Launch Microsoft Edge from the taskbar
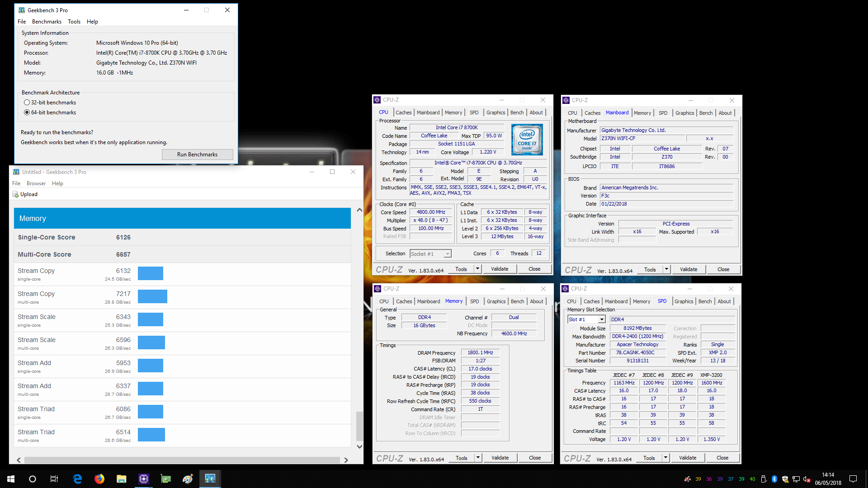868x488 pixels. click(77, 479)
